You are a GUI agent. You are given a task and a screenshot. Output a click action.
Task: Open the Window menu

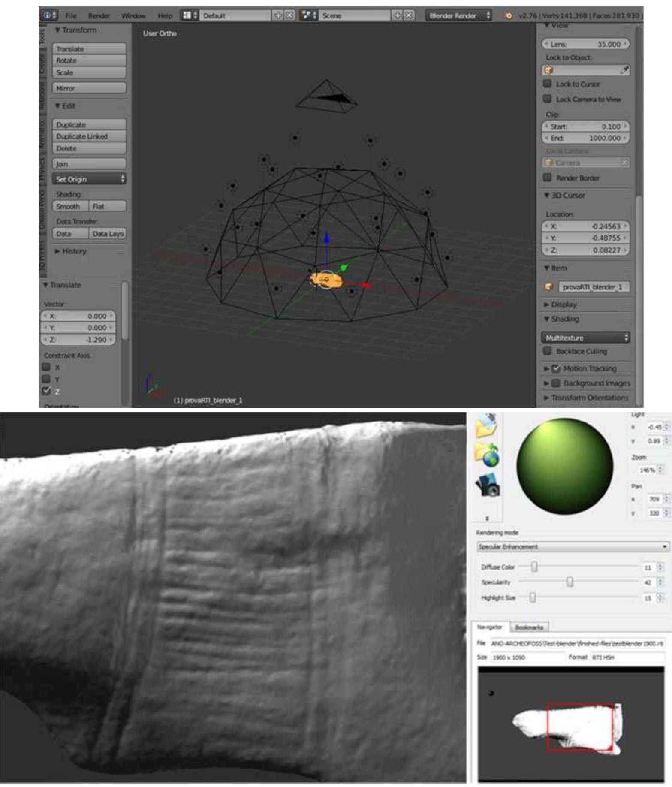(x=133, y=16)
